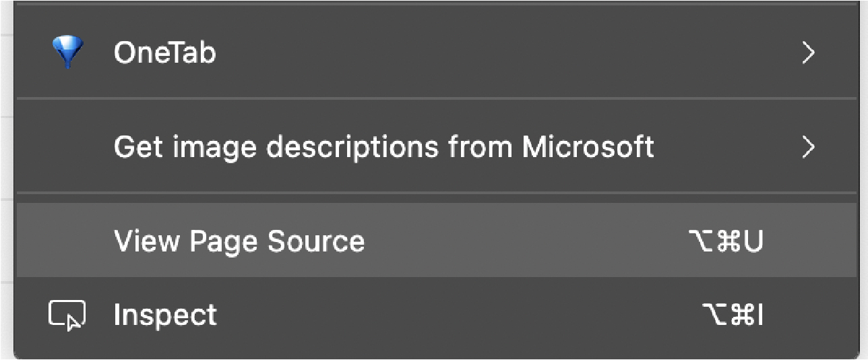Click empty area between Inspect and ⌥⌘I
The height and width of the screenshot is (360, 868).
point(458,315)
